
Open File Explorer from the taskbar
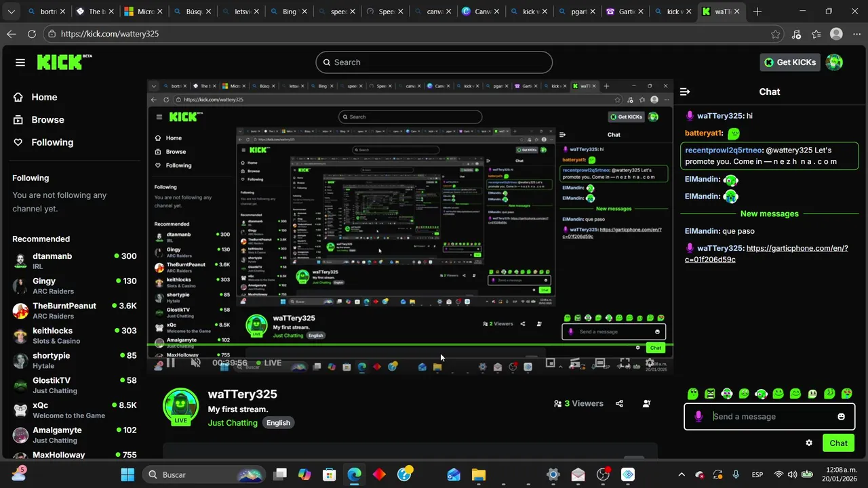(478, 474)
